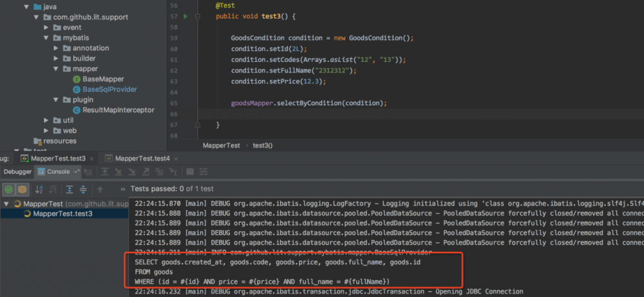This screenshot has width=644, height=297.
Task: Collapse the plugin package
Action: tap(56, 99)
